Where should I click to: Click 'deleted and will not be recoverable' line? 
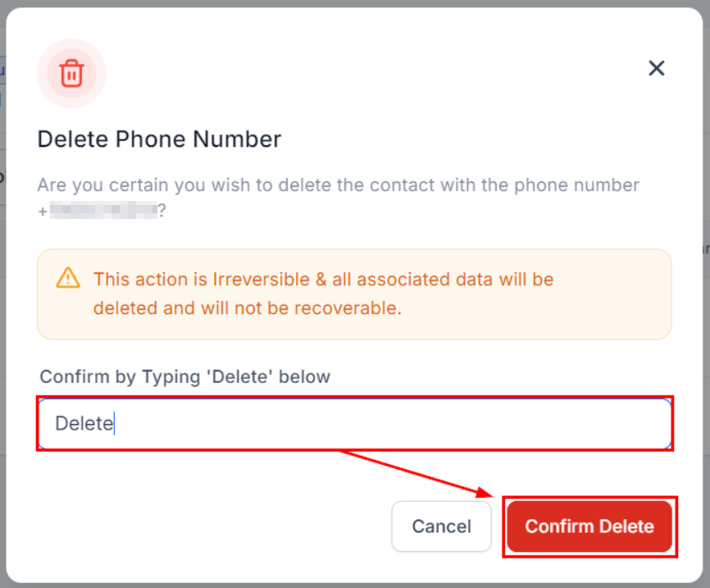pos(247,308)
